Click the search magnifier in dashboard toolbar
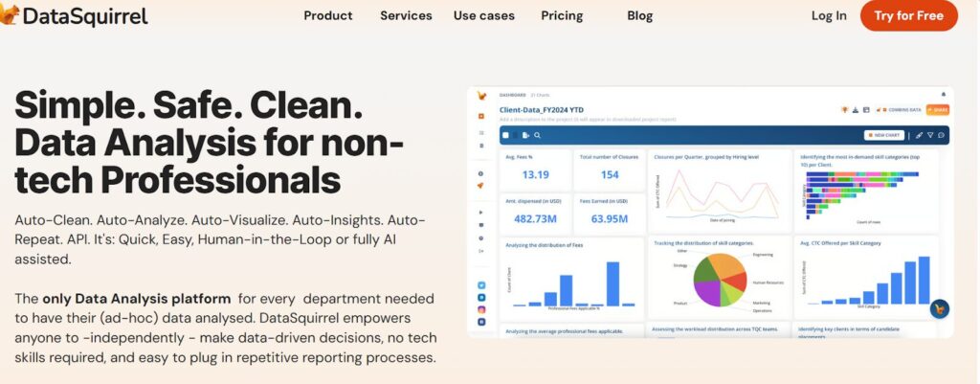The height and width of the screenshot is (384, 980). 538,135
